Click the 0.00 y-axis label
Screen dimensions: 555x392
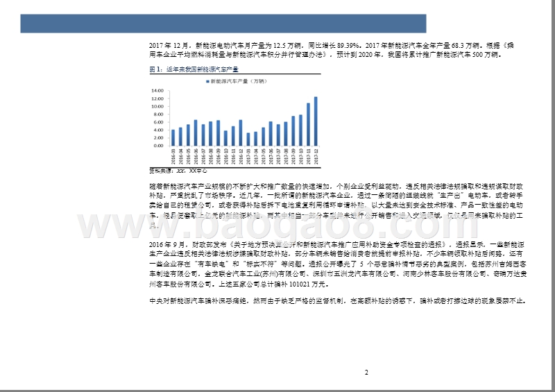pos(159,146)
